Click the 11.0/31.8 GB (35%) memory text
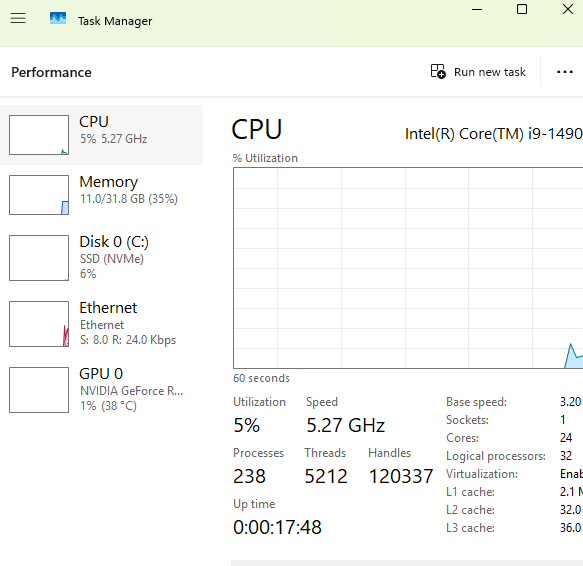 (x=129, y=199)
